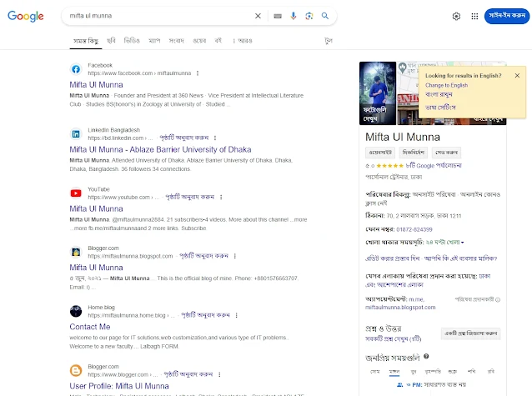
Task: Open more options for the YouTube result
Action: [221, 197]
